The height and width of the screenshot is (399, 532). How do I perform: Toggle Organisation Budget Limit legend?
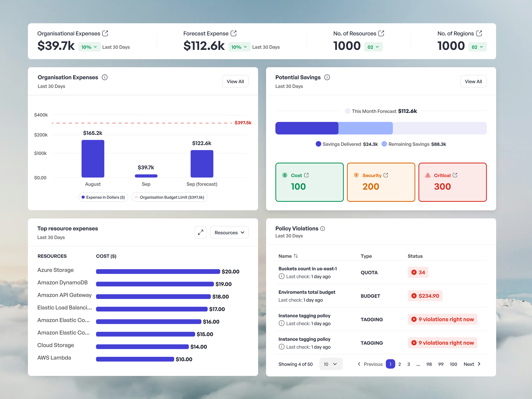tap(169, 197)
